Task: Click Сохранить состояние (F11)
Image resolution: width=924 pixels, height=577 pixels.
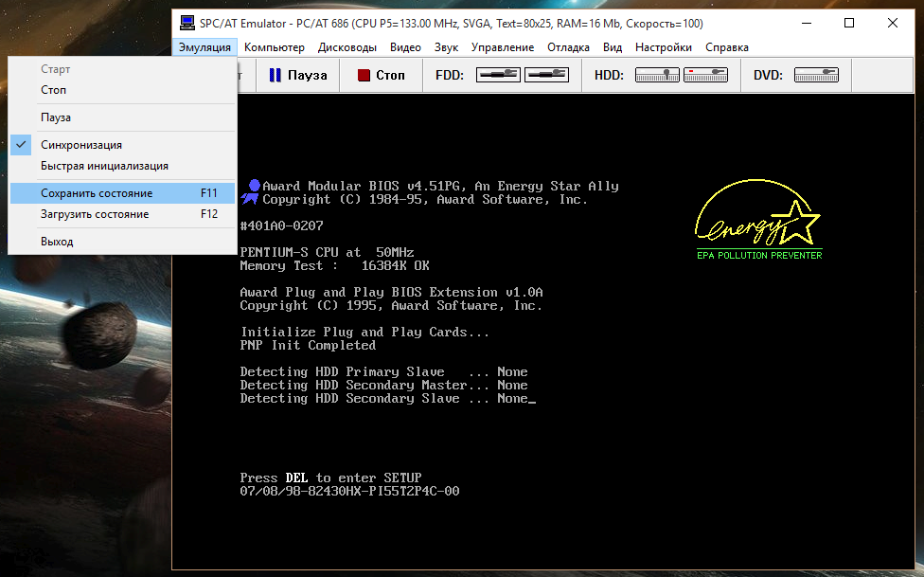Action: pos(122,193)
